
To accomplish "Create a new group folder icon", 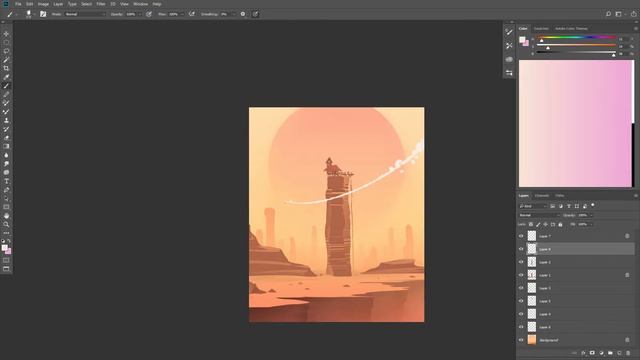I will (x=610, y=353).
